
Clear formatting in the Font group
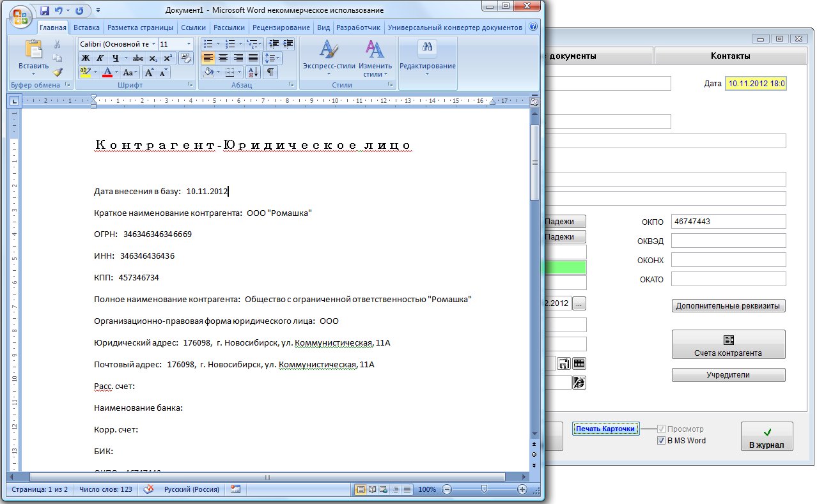(185, 58)
